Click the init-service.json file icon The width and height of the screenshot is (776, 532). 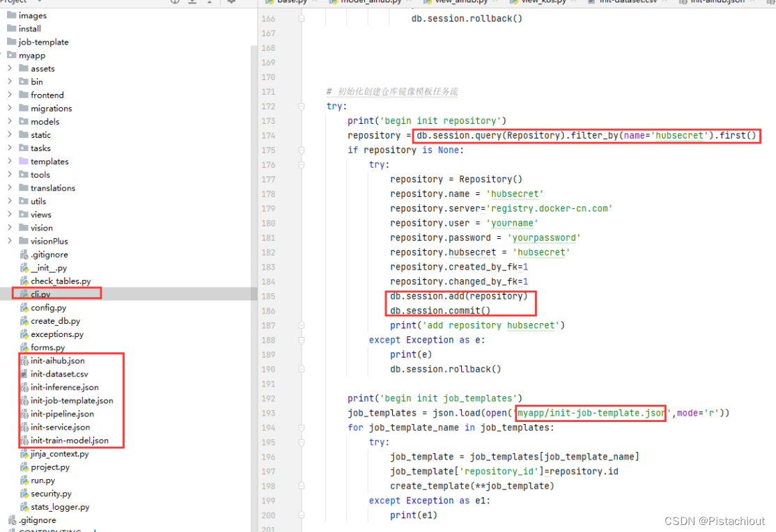coord(24,427)
